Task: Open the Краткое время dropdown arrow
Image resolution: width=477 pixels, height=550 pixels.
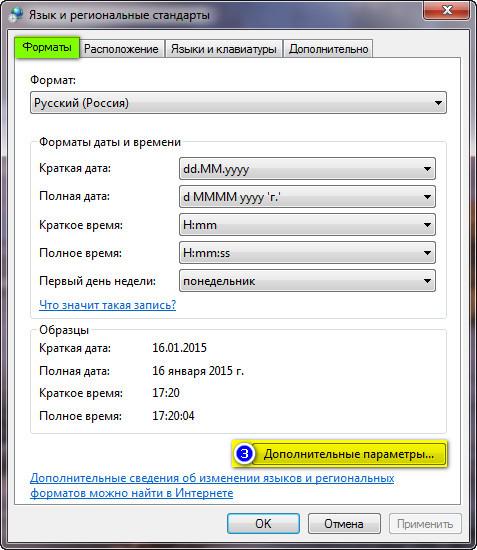Action: click(x=427, y=225)
